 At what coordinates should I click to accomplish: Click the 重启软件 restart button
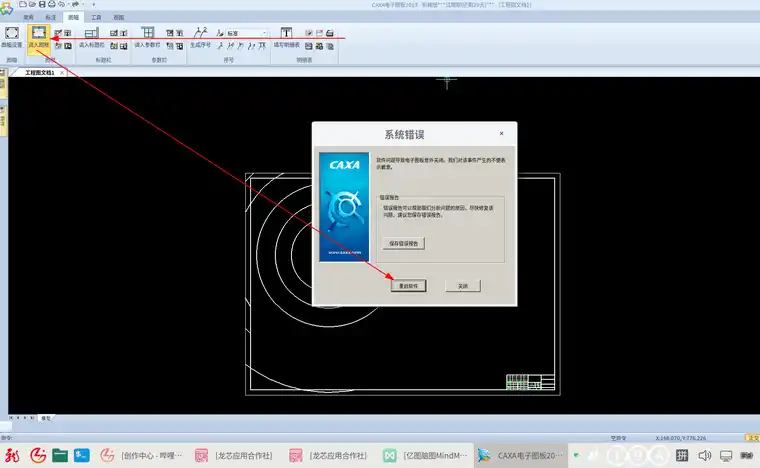click(x=409, y=286)
